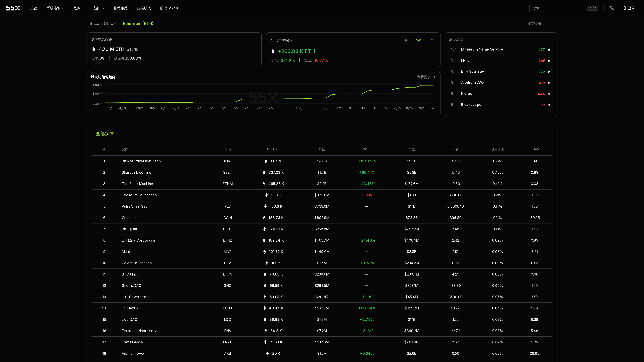Click BTCS Inc. entity name

pos(130,274)
